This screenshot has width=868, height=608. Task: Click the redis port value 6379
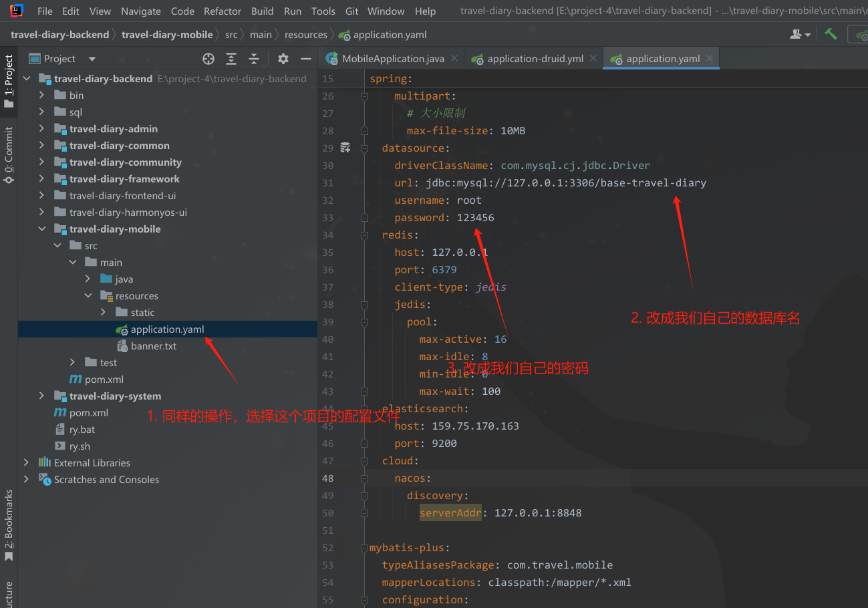pyautogui.click(x=444, y=270)
